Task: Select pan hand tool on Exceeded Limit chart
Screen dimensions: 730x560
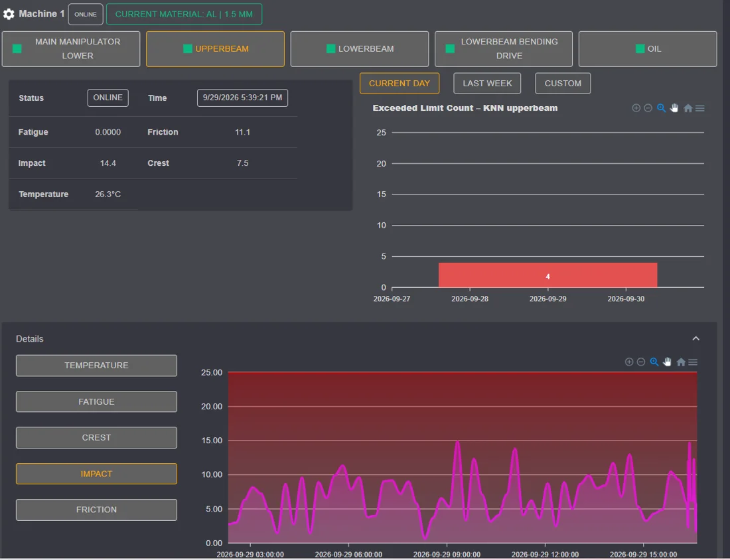Action: point(674,108)
